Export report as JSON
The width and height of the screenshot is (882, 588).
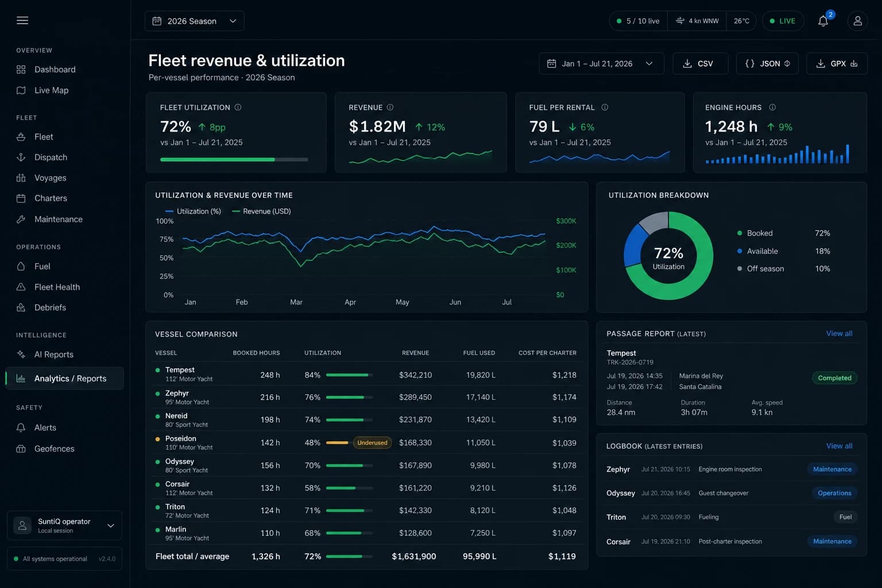(767, 64)
